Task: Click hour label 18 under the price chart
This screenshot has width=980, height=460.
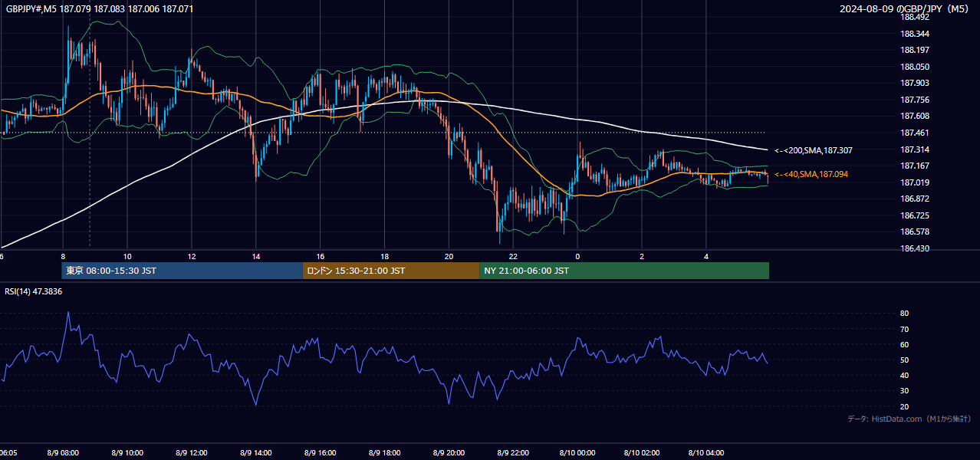Action: pos(385,256)
